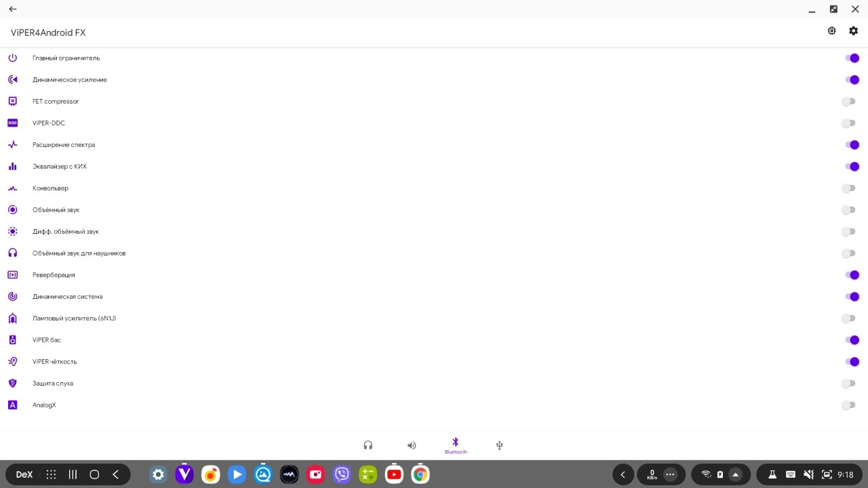
Task: Open YouTube from the taskbar
Action: (394, 474)
